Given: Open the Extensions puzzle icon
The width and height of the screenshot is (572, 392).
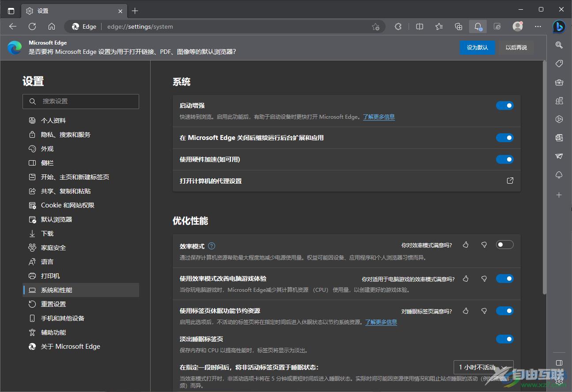Looking at the screenshot, I should coord(398,26).
